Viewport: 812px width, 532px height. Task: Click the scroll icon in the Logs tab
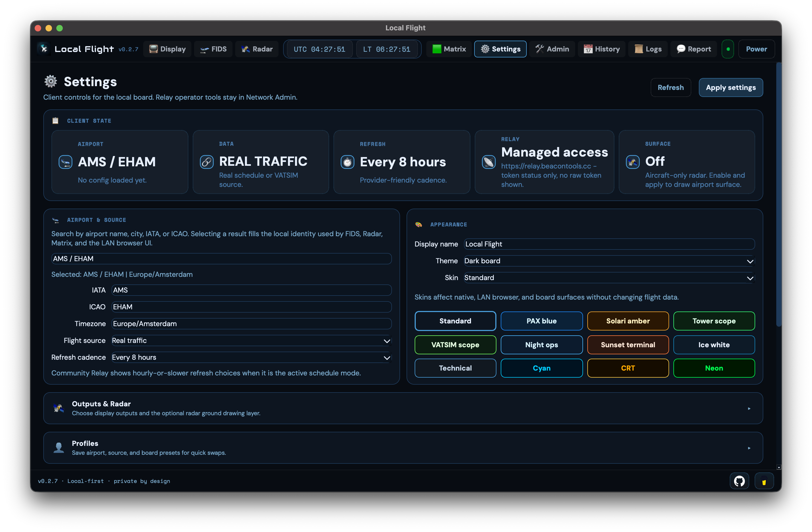(638, 49)
